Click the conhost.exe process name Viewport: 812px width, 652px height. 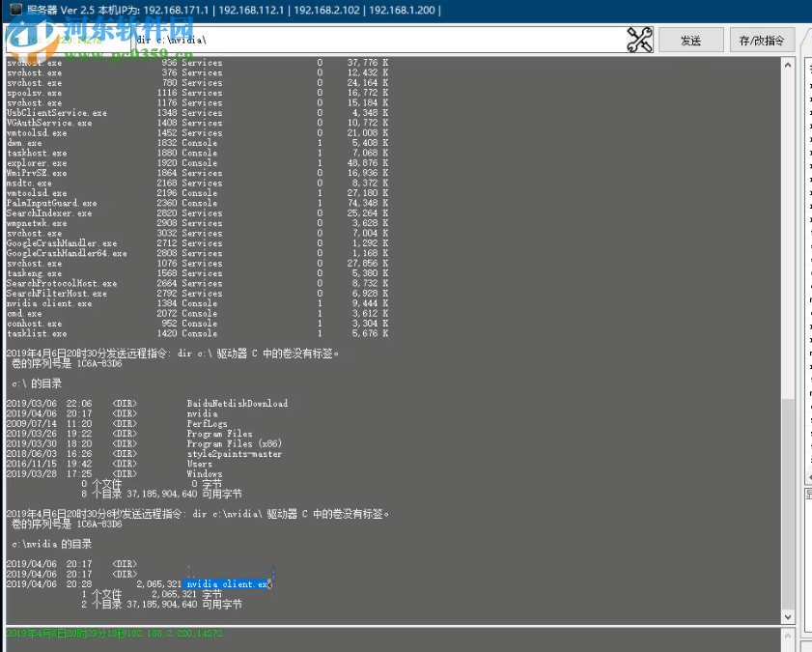[x=34, y=324]
